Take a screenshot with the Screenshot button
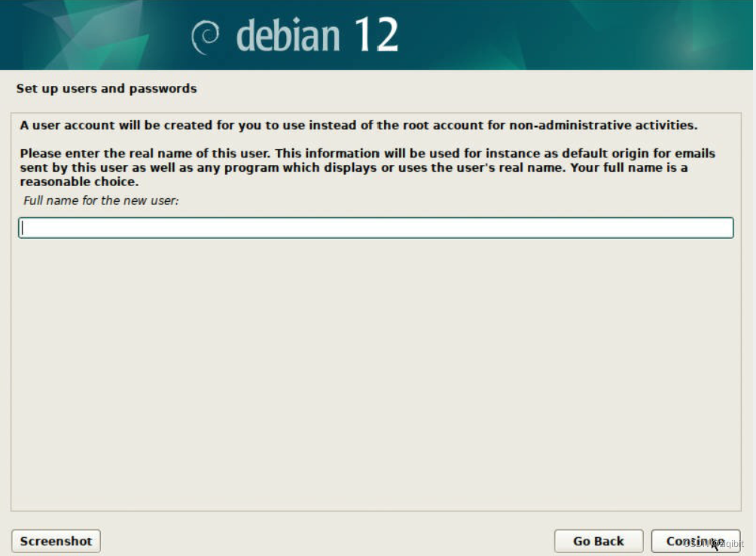The width and height of the screenshot is (756, 556). pyautogui.click(x=56, y=541)
